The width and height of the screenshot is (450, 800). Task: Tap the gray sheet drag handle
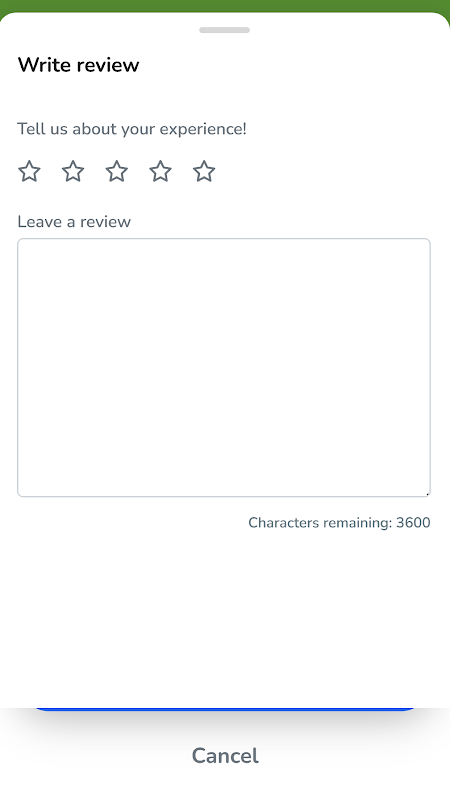tap(224, 30)
